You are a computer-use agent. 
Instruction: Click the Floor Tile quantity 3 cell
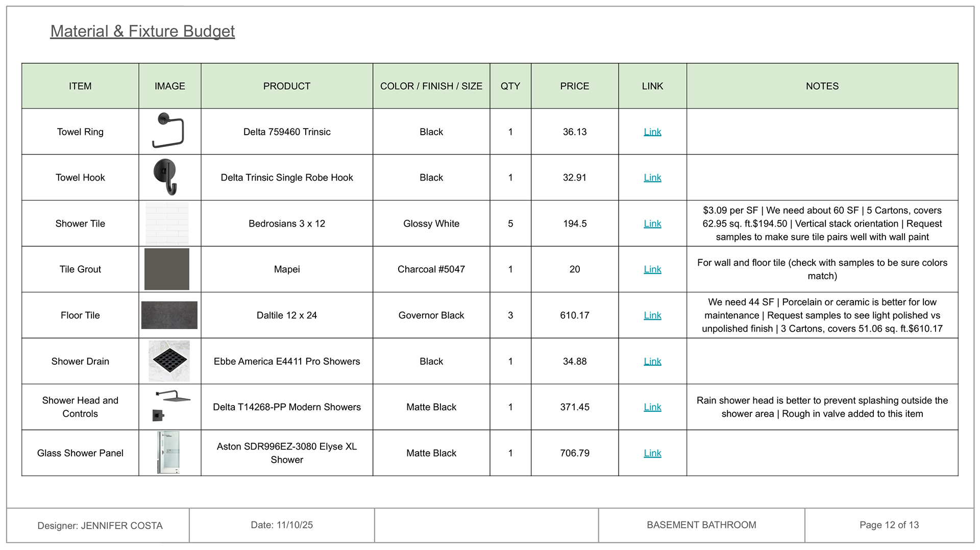tap(510, 315)
